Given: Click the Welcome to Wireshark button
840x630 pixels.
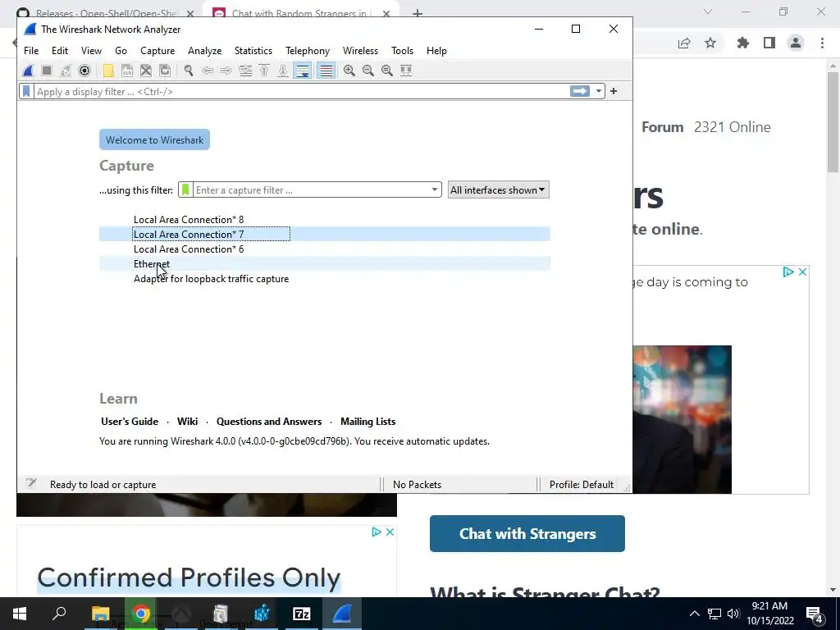Looking at the screenshot, I should (x=154, y=139).
